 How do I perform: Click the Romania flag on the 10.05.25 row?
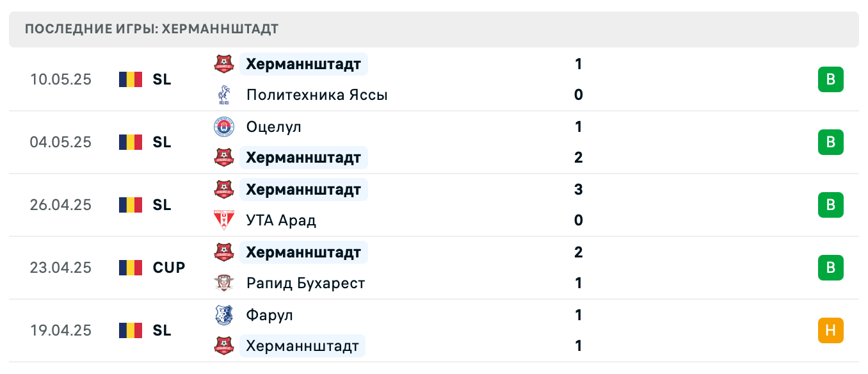131,79
